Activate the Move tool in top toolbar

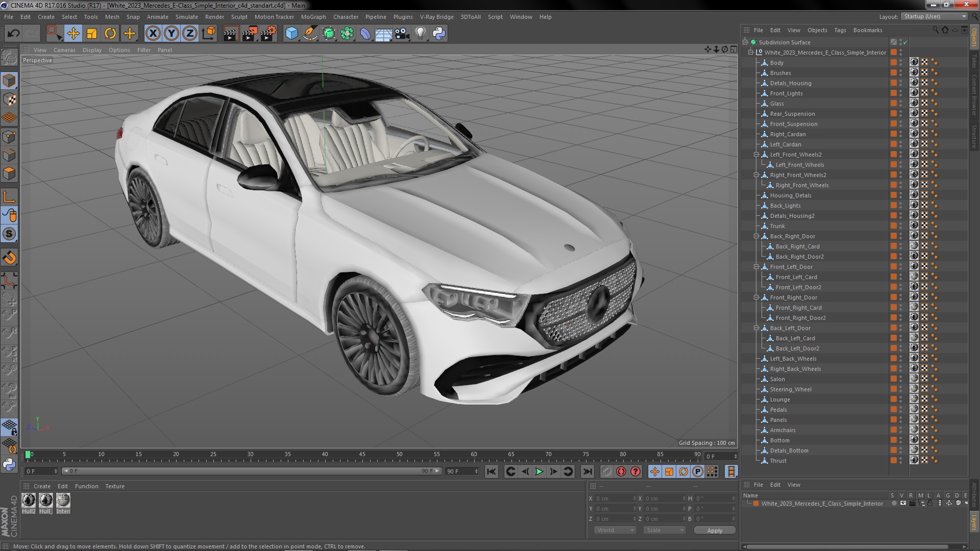(x=73, y=34)
